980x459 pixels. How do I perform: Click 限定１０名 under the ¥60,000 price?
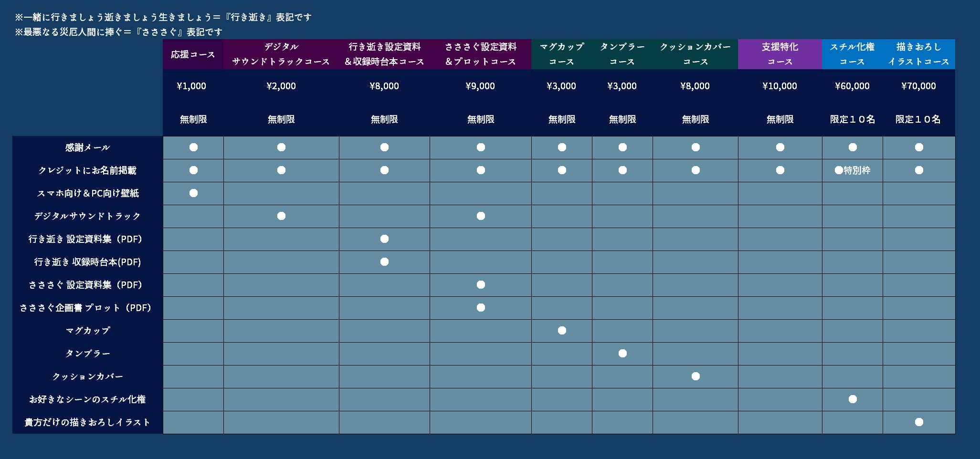[852, 119]
